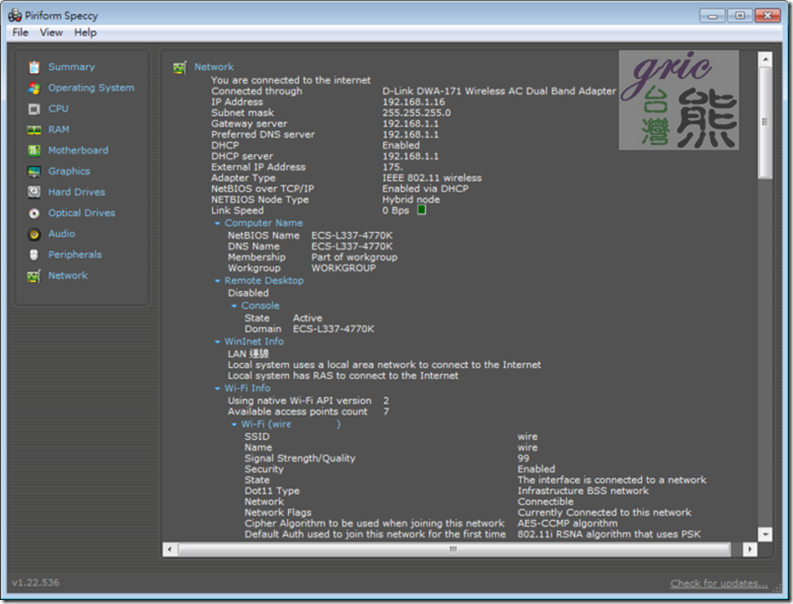This screenshot has width=793, height=604.
Task: Collapse the Computer Name group
Action: [x=217, y=223]
